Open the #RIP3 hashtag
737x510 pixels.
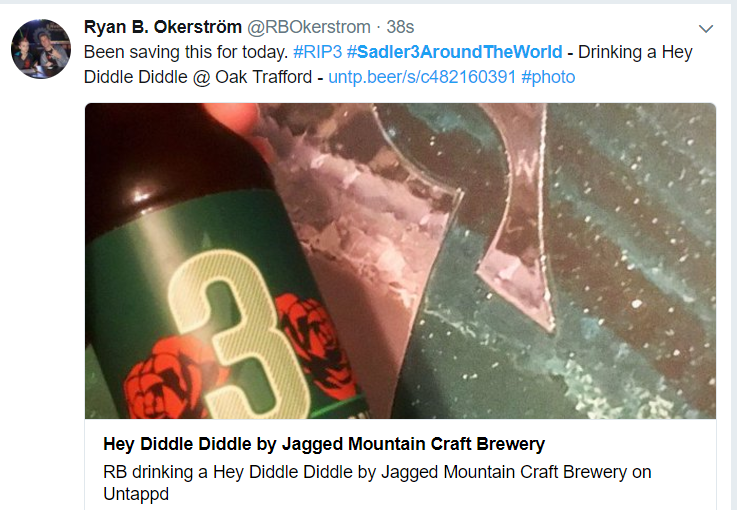pos(317,52)
